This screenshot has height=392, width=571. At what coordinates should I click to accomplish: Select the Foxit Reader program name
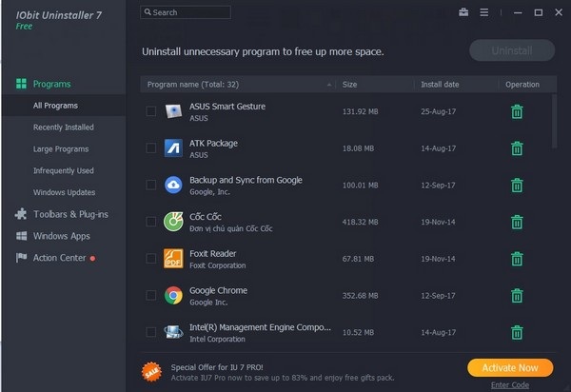[x=212, y=254]
